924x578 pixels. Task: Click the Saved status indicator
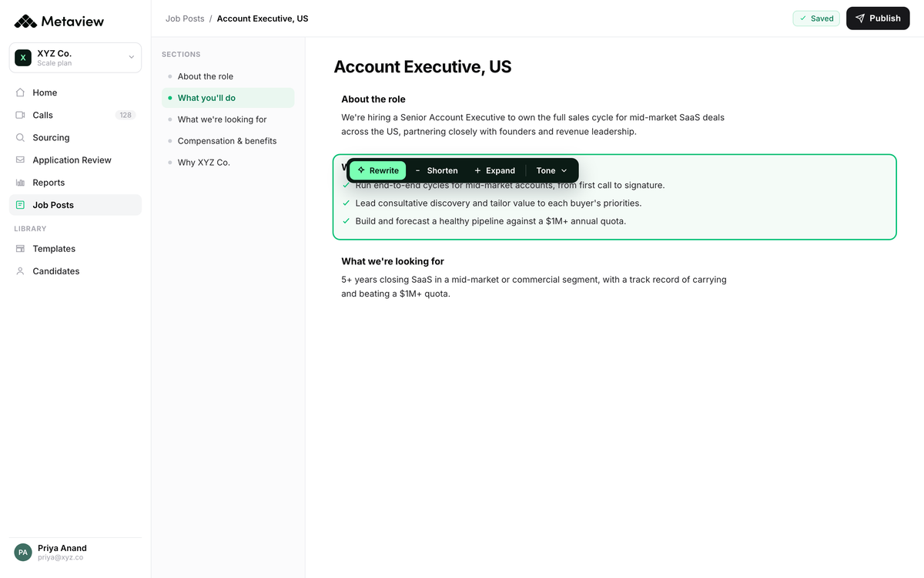coord(816,18)
